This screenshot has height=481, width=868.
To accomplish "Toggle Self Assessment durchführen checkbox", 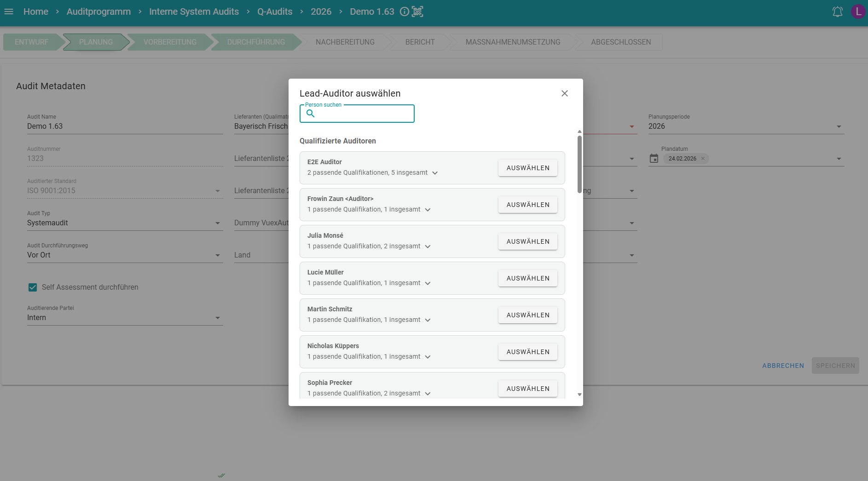I will click(33, 287).
